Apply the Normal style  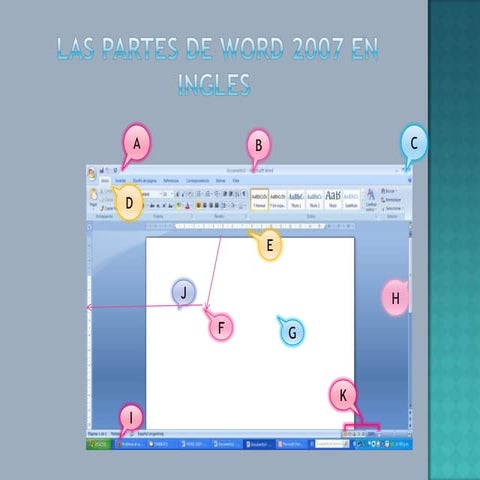pyautogui.click(x=259, y=200)
